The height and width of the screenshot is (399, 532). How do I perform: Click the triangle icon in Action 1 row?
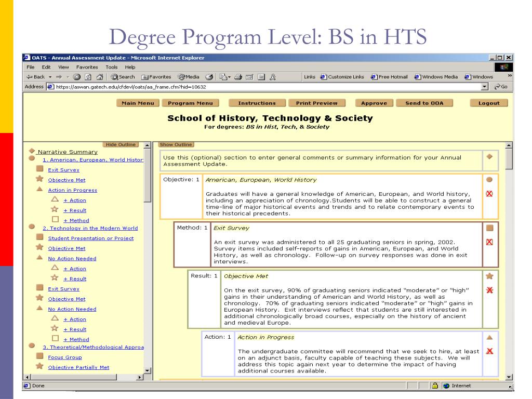point(489,337)
